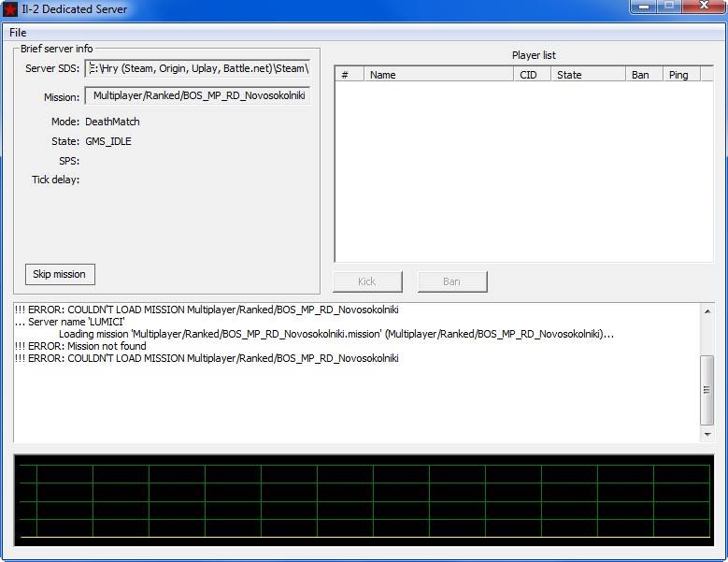The image size is (728, 562).
Task: Click the Server SDS path field
Action: coord(197,68)
